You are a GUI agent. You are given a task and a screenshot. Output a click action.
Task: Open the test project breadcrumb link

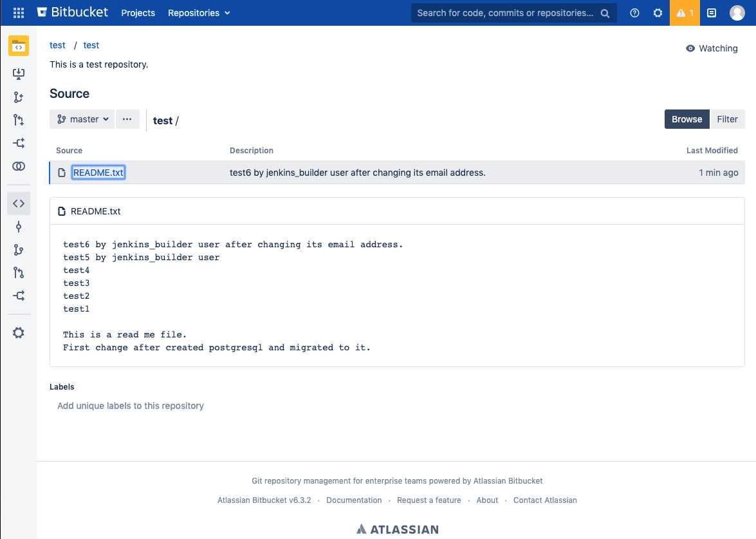point(57,45)
